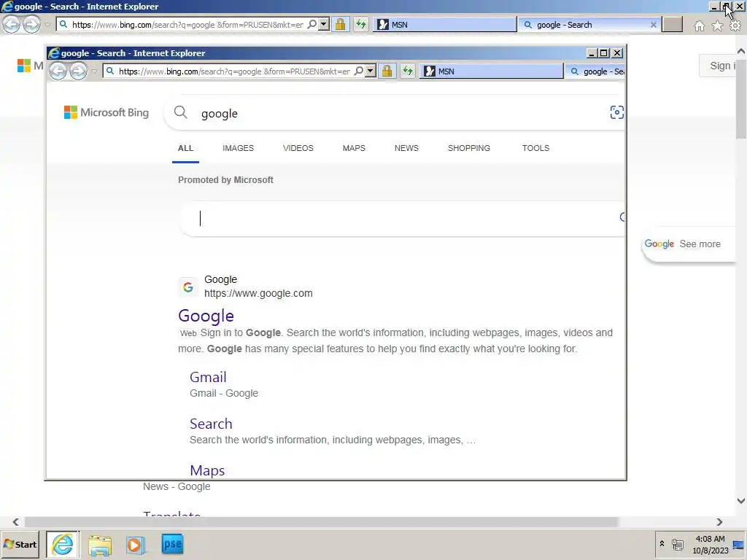The height and width of the screenshot is (560, 747).
Task: Click promoted Google search input field
Action: click(x=403, y=219)
